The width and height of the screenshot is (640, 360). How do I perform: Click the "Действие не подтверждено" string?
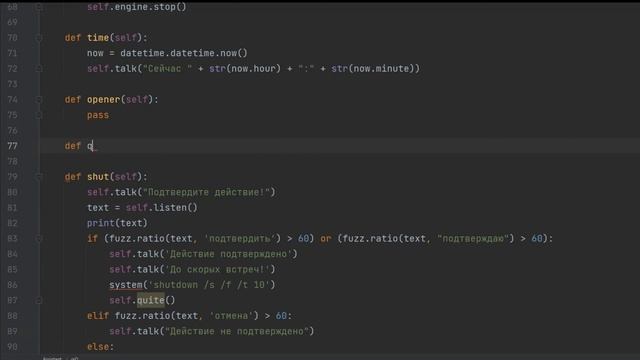click(x=237, y=331)
